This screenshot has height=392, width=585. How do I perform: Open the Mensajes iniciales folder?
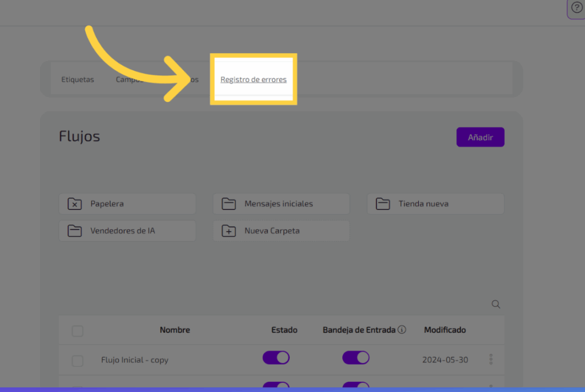click(x=281, y=204)
